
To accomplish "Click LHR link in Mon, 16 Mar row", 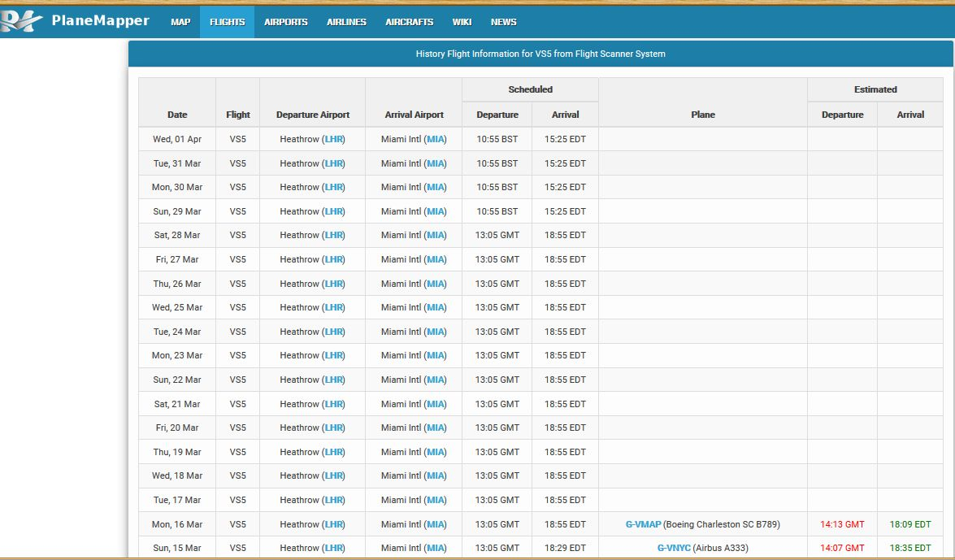I will pyautogui.click(x=334, y=524).
